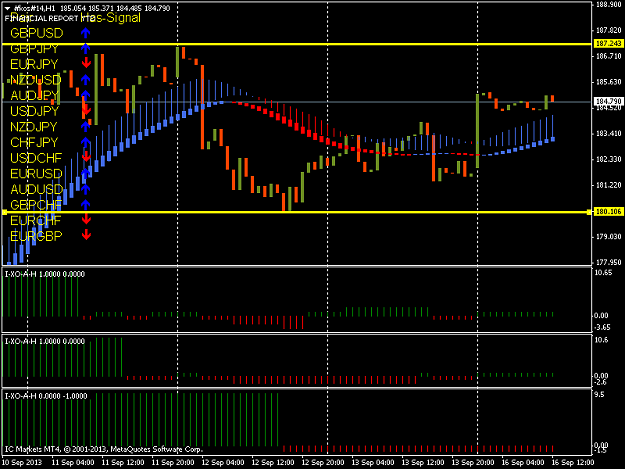Click the EURCHF red down arrow signal
625x469 pixels.
pyautogui.click(x=86, y=220)
